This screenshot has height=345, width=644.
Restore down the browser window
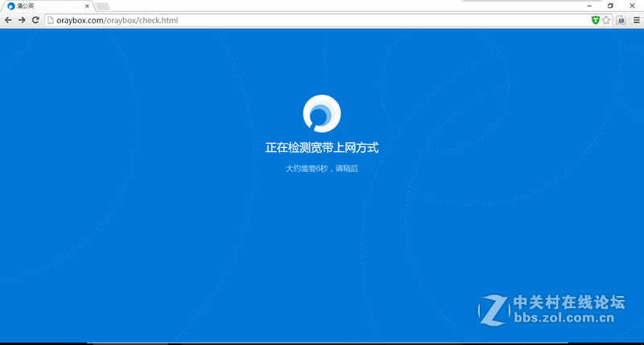click(610, 6)
